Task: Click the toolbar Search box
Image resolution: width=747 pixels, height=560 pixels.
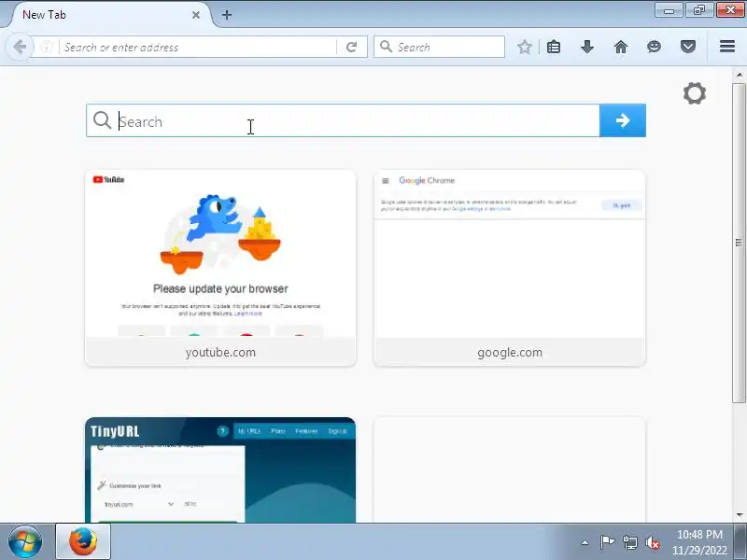Action: point(439,47)
